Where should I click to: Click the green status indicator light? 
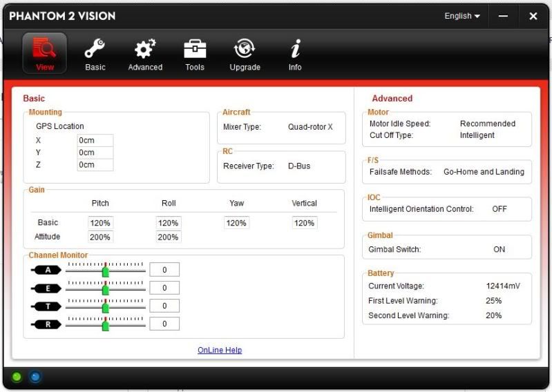coord(17,377)
